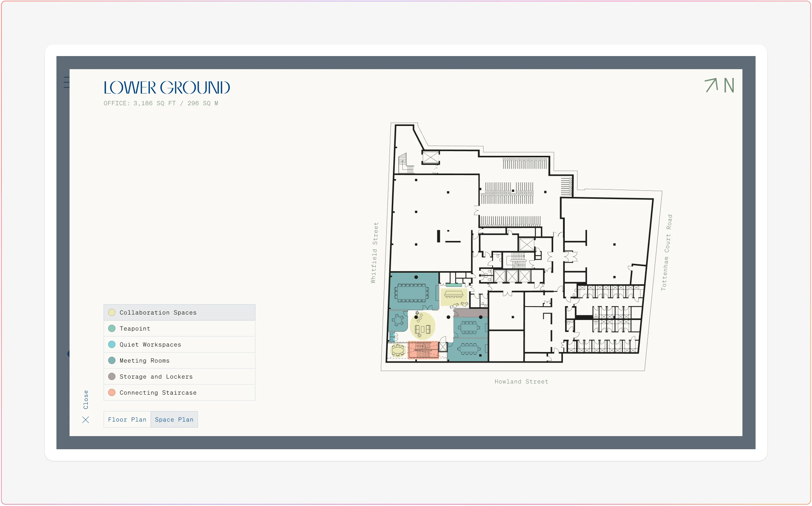Image resolution: width=812 pixels, height=506 pixels.
Task: Select the teal Quiet Workspaces color swatch
Action: point(111,344)
